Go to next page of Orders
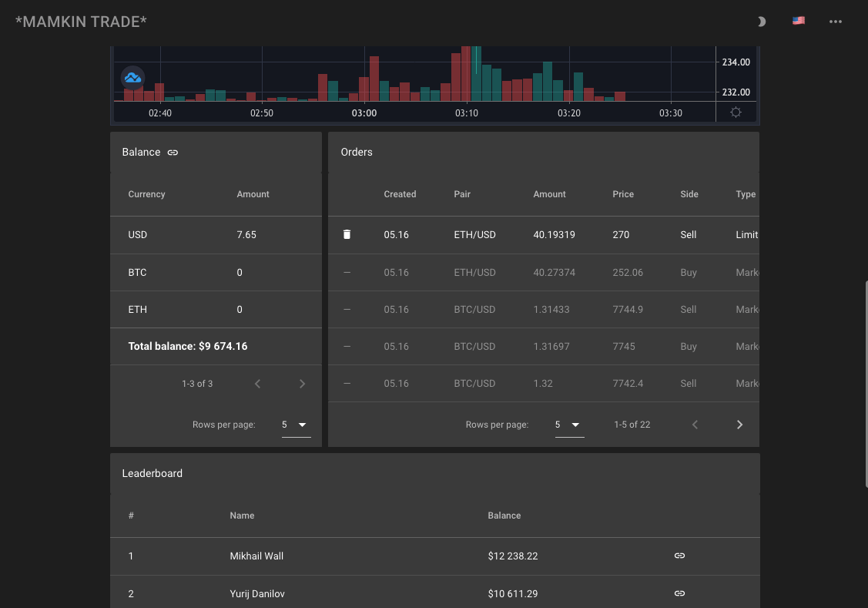 (x=739, y=425)
